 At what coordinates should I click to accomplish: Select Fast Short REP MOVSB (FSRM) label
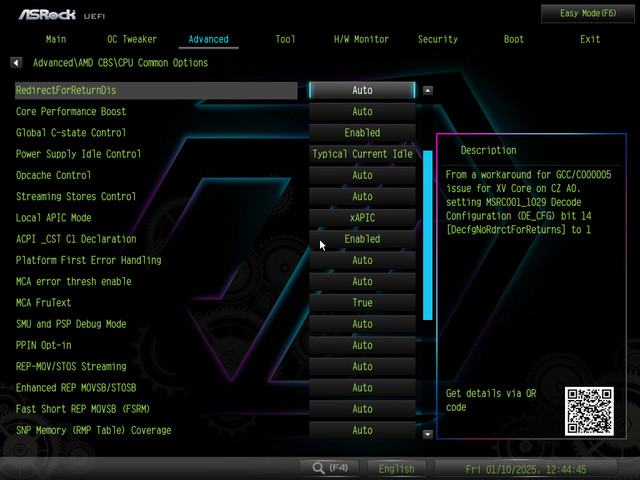pos(82,409)
